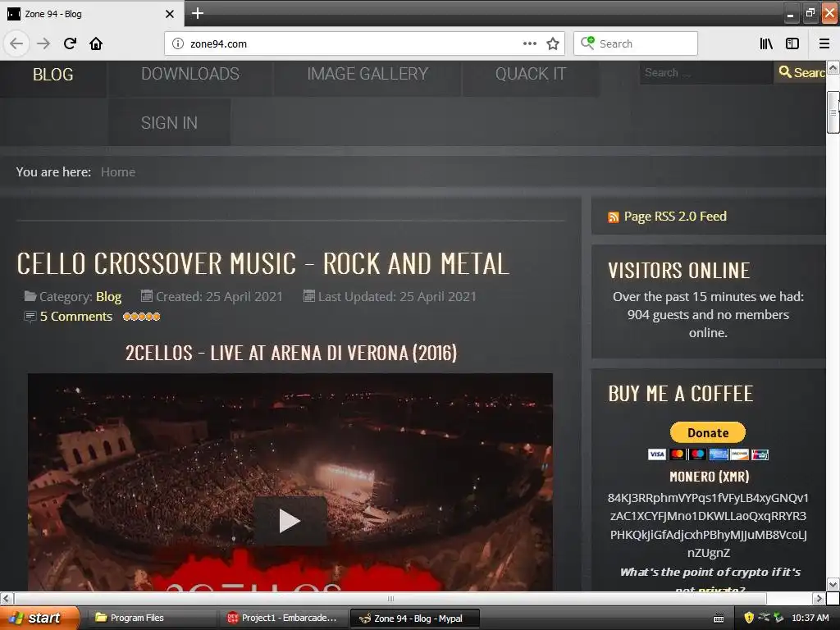The height and width of the screenshot is (630, 840).
Task: Click the horizontal scrollbar left arrow
Action: (7, 598)
